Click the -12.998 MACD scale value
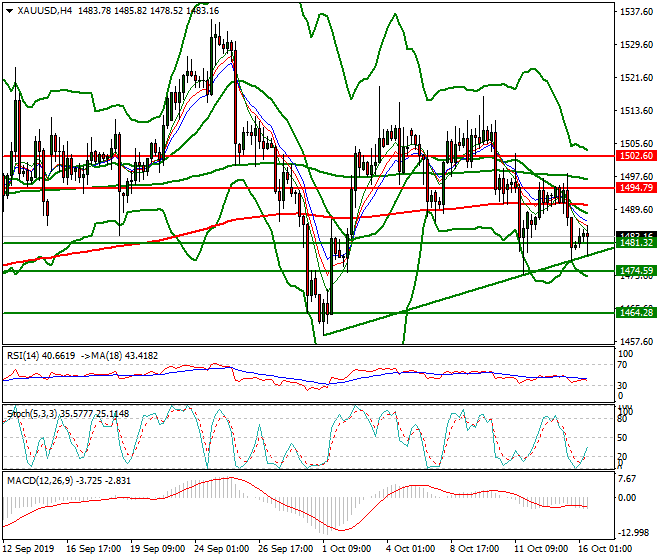Viewport: 660px width, 560px height. (x=633, y=533)
